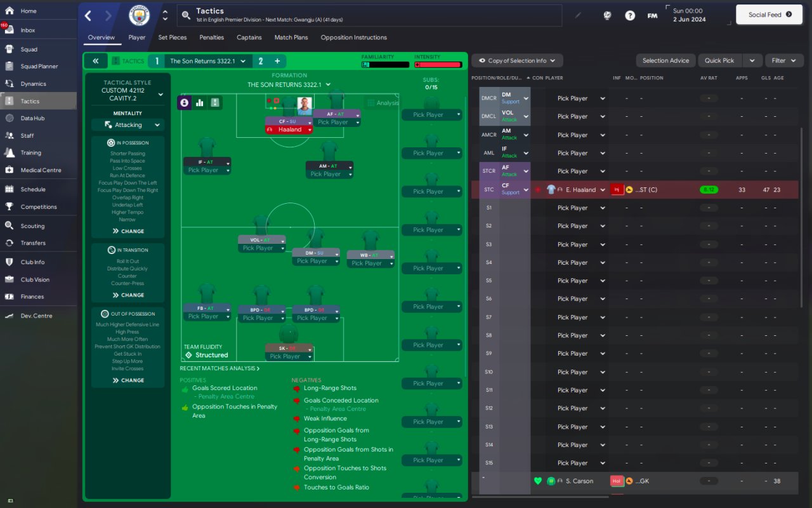Open the Captains tab
This screenshot has height=508, width=812.
point(249,37)
